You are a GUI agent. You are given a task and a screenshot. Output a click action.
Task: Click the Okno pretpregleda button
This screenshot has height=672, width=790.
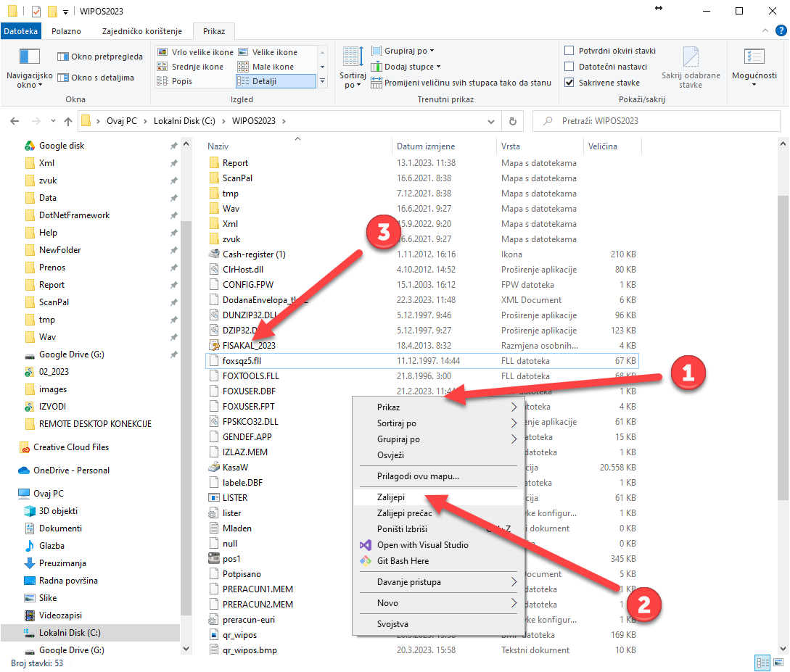click(x=100, y=57)
